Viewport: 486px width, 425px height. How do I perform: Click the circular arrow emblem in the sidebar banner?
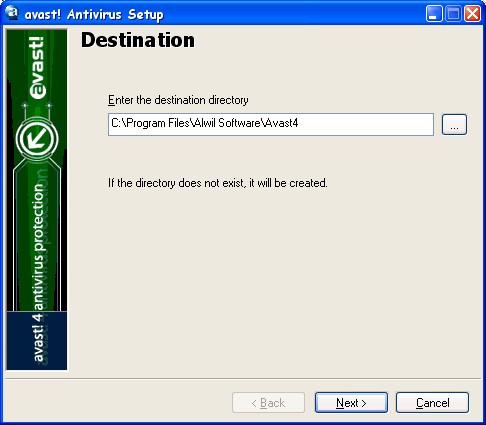click(x=37, y=139)
